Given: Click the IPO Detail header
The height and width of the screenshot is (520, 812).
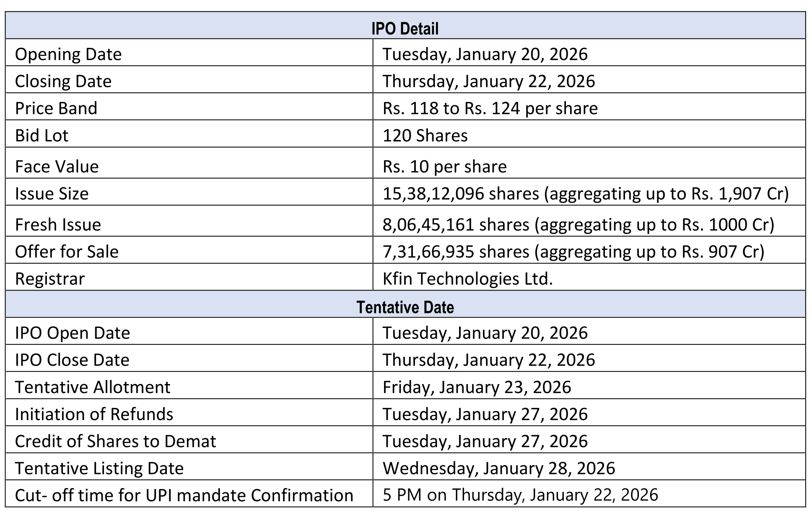Looking at the screenshot, I should tap(405, 29).
